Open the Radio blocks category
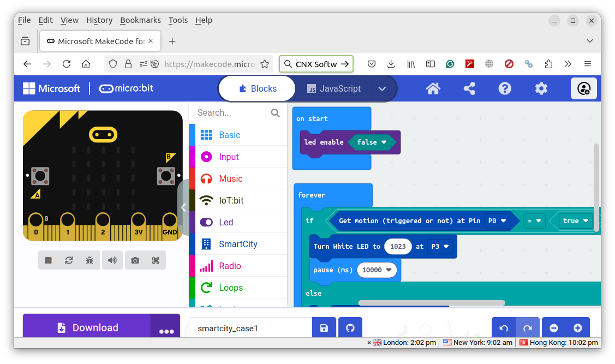This screenshot has height=364, width=615. click(238, 266)
